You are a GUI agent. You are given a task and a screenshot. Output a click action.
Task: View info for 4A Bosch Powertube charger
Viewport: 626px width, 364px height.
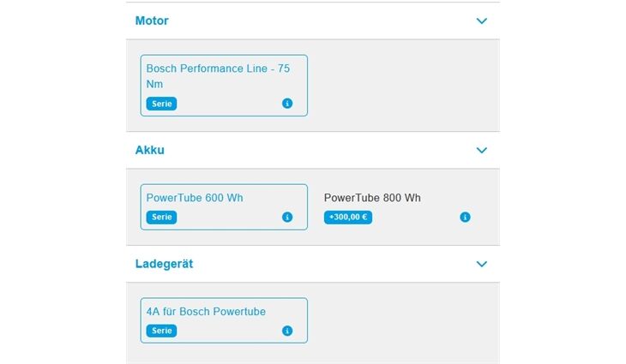pyautogui.click(x=287, y=331)
